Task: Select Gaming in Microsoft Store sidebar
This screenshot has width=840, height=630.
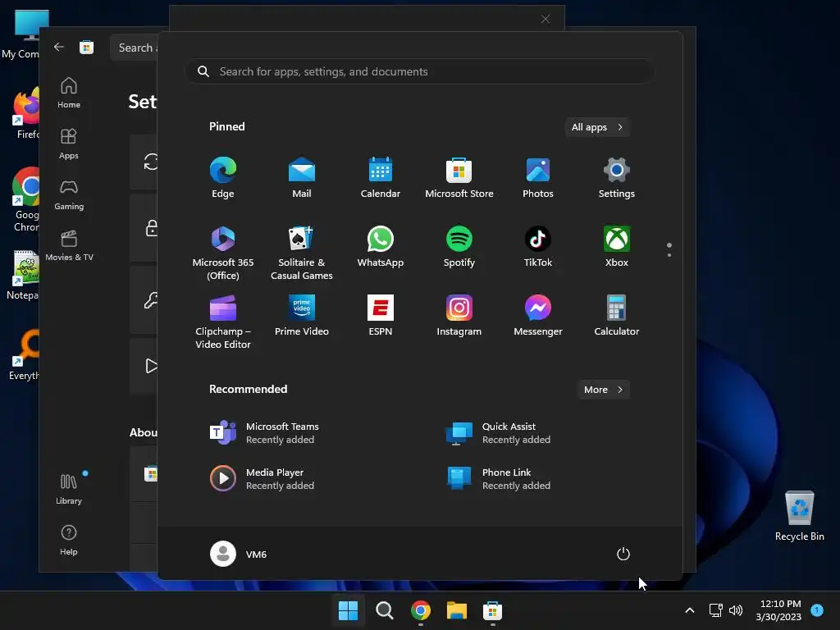Action: tap(69, 194)
